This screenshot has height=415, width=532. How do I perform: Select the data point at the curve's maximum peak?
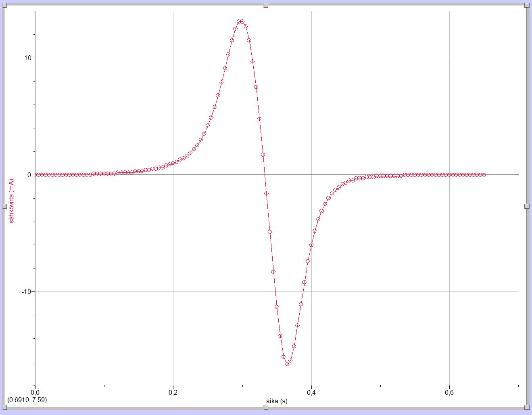241,22
